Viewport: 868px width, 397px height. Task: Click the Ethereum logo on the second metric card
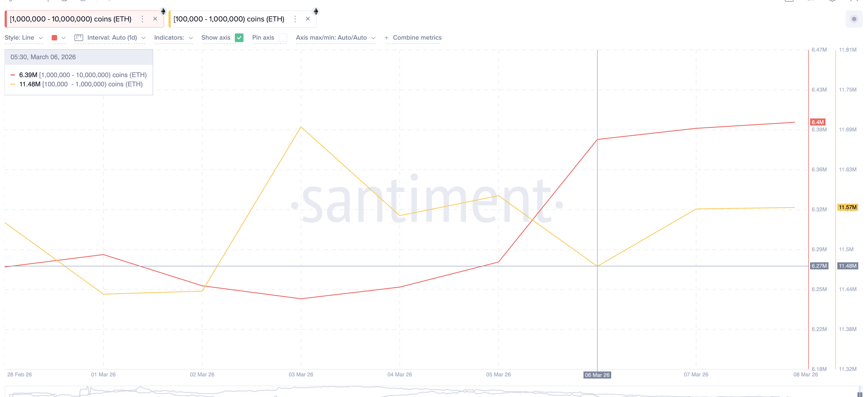click(316, 11)
